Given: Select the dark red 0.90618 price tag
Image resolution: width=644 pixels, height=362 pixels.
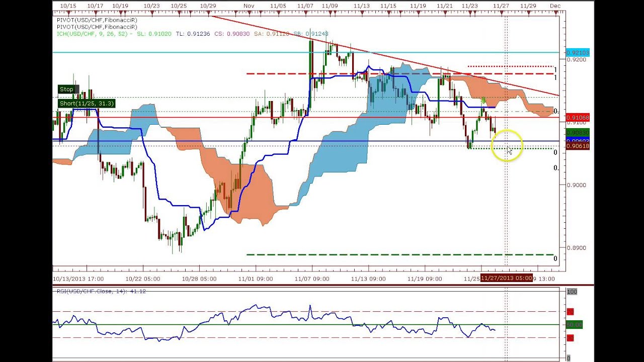Looking at the screenshot, I should 577,146.
